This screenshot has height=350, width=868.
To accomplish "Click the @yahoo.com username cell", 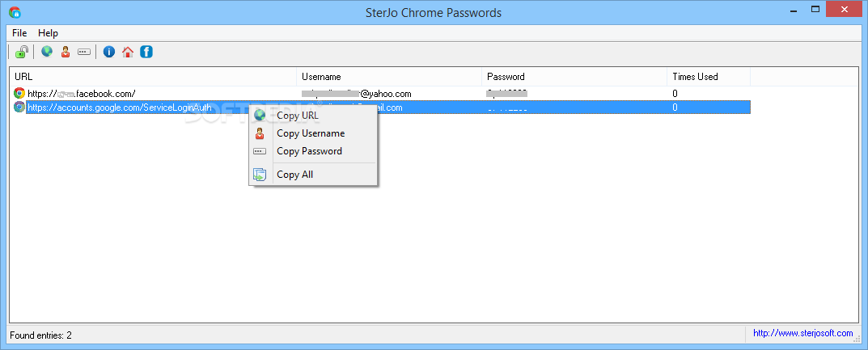I will 357,94.
